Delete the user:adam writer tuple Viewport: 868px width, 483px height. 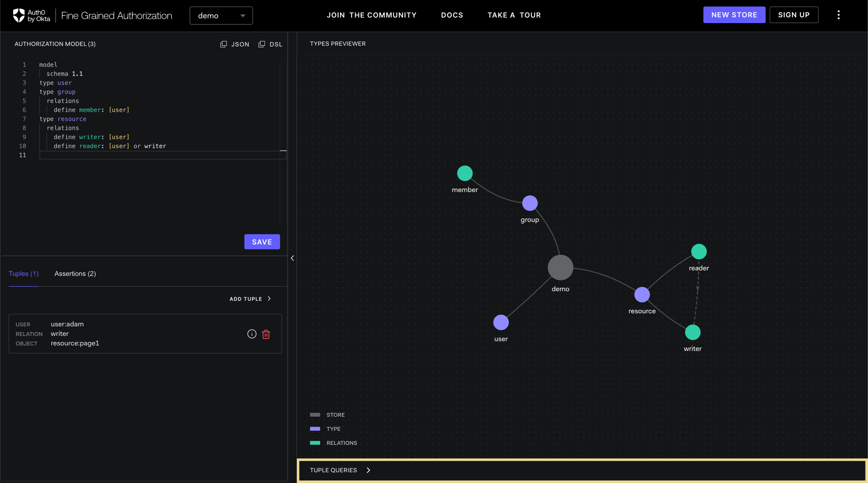266,334
